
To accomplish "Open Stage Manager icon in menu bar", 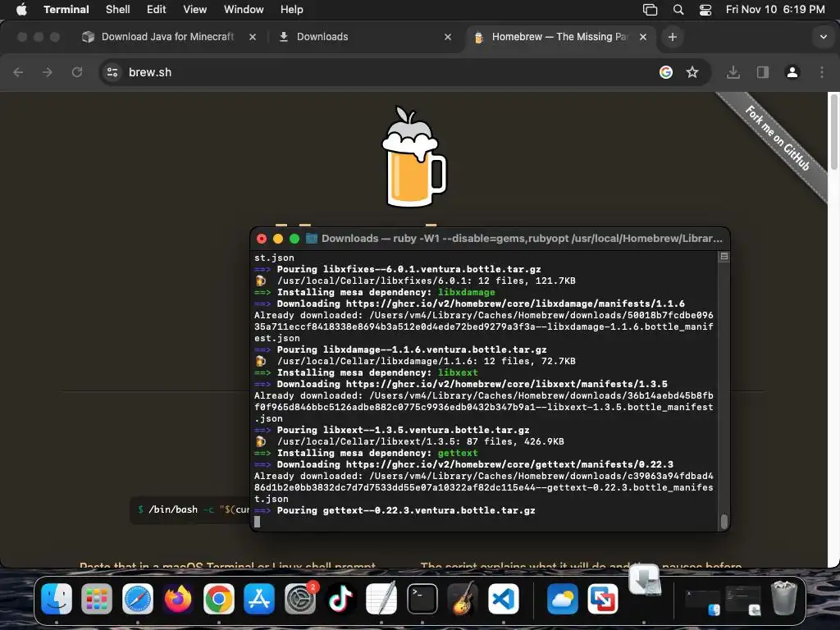I will pyautogui.click(x=650, y=9).
